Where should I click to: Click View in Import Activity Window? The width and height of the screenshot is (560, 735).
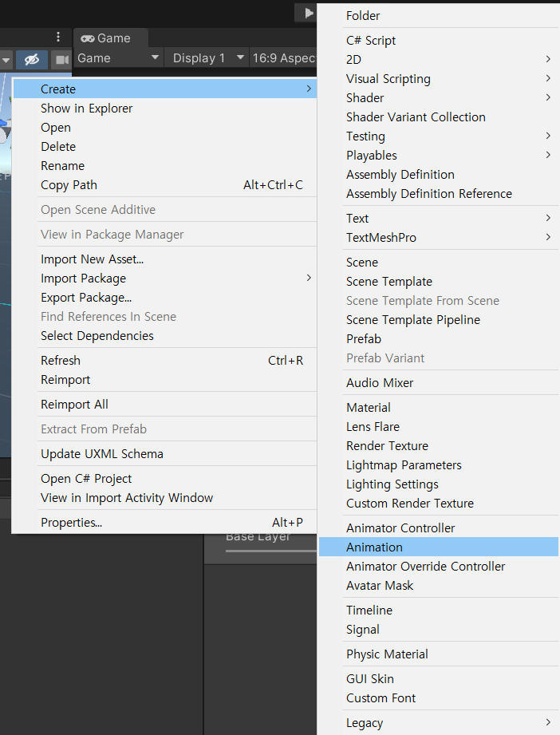point(165,498)
